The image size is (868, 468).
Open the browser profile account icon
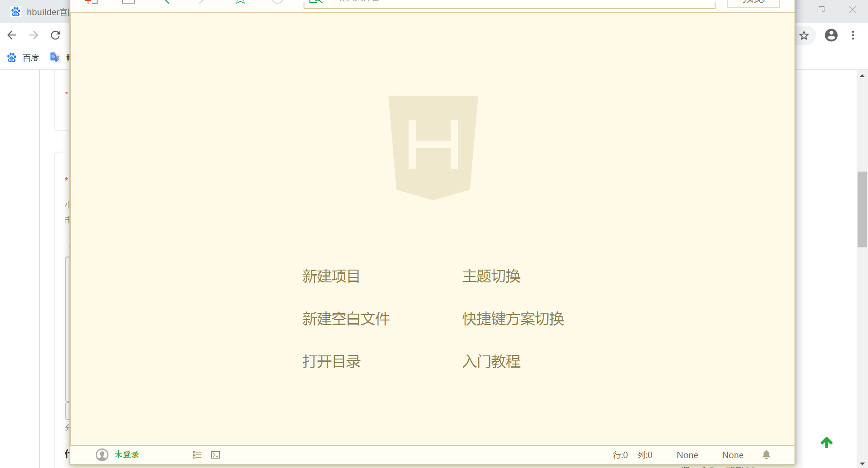(x=831, y=35)
